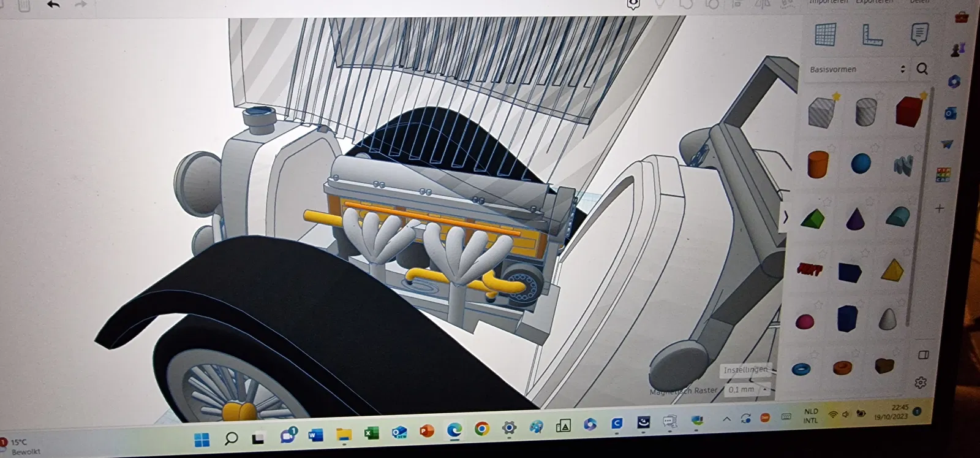Screen dimensions: 980x458
Task: Open the Basisvormen shape category dropdown
Action: tap(858, 69)
